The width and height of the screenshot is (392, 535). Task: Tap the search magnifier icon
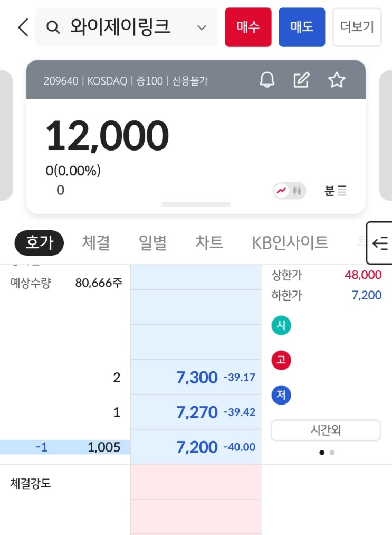pyautogui.click(x=53, y=27)
